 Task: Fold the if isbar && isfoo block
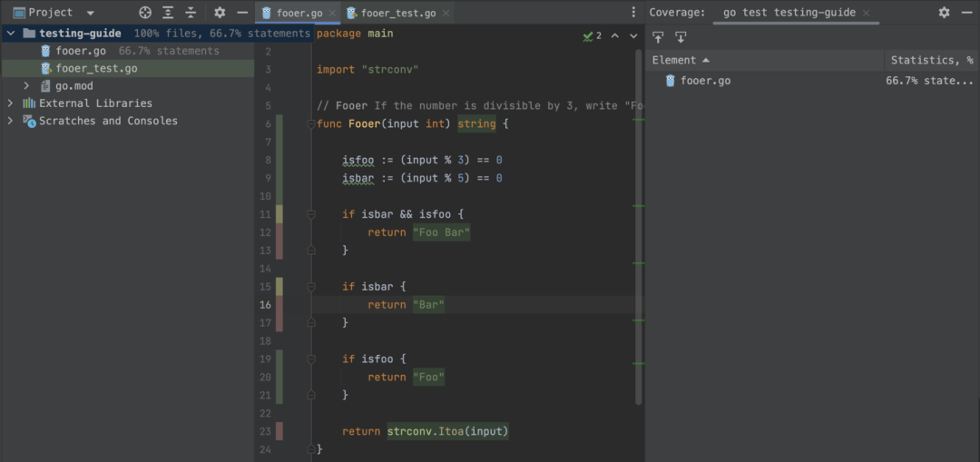310,214
